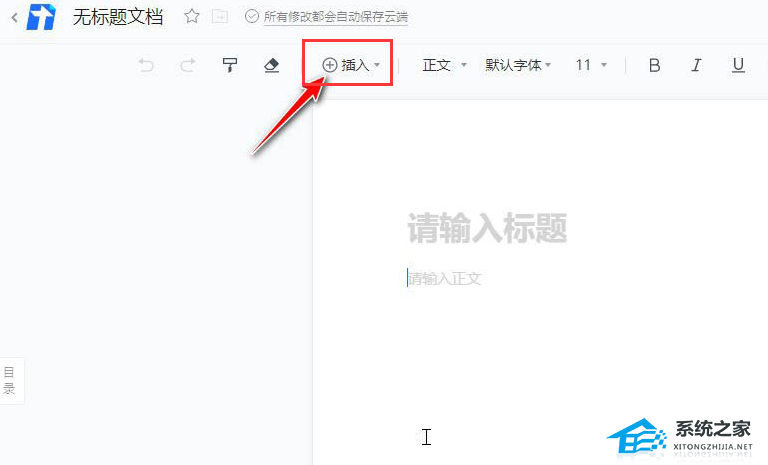
Task: Expand the 正文 paragraph style dropdown
Action: [x=444, y=65]
